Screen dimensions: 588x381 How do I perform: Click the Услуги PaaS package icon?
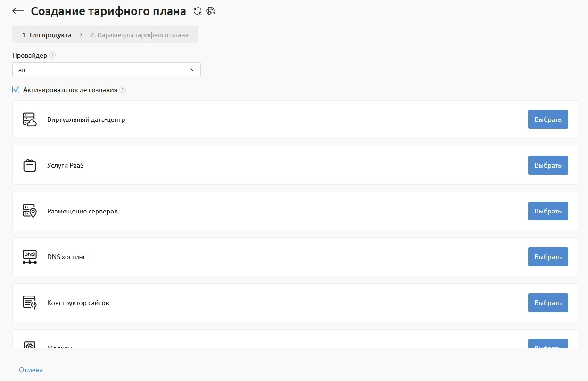point(30,165)
